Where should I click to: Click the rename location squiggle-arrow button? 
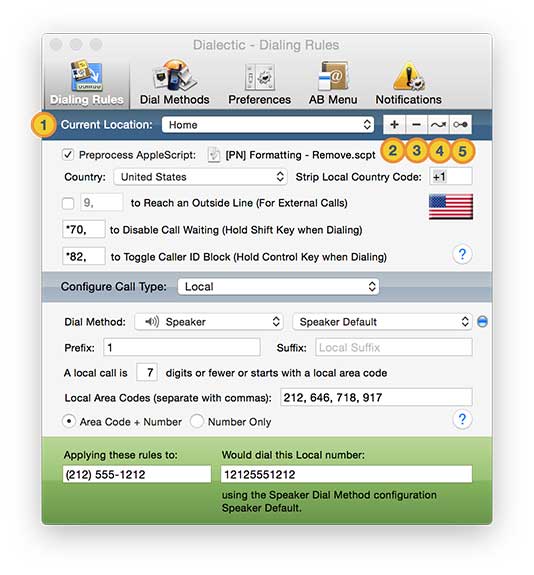(438, 125)
